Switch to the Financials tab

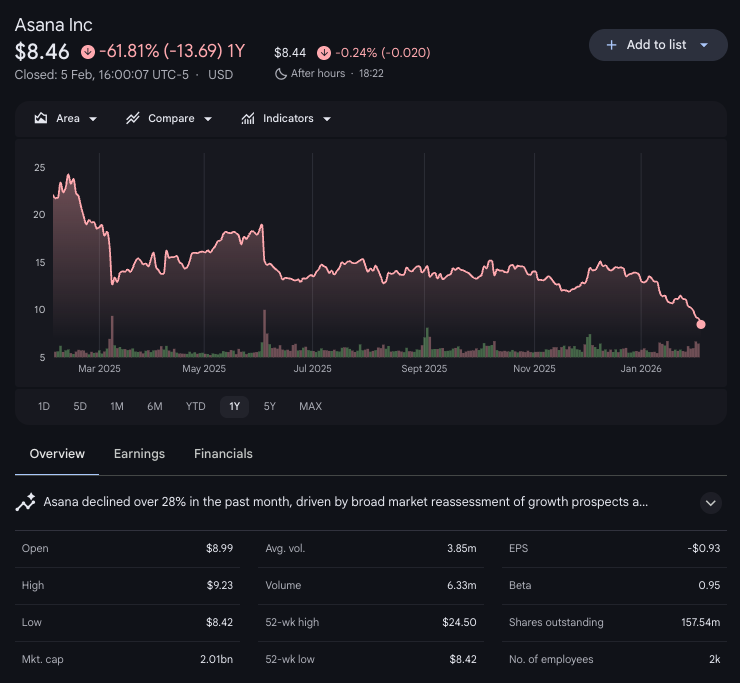click(223, 454)
